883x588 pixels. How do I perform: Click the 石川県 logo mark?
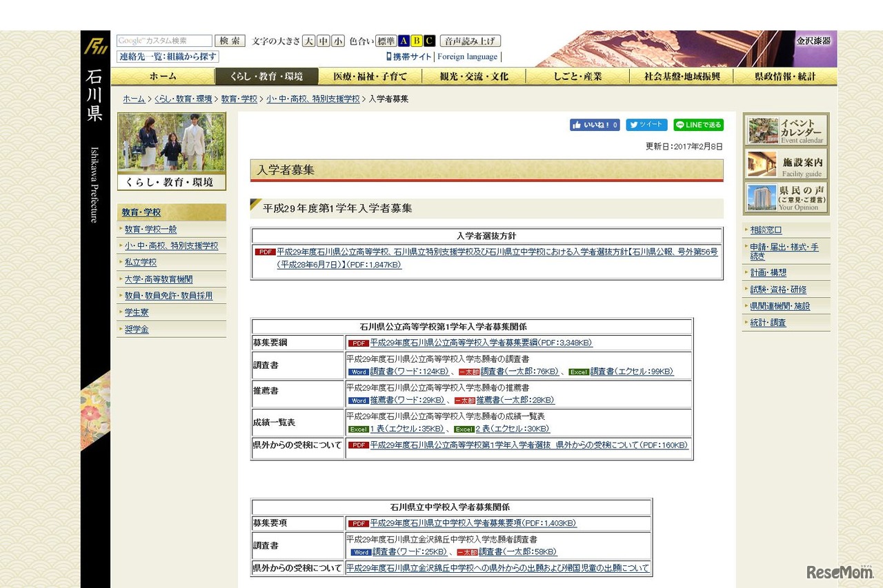95,45
